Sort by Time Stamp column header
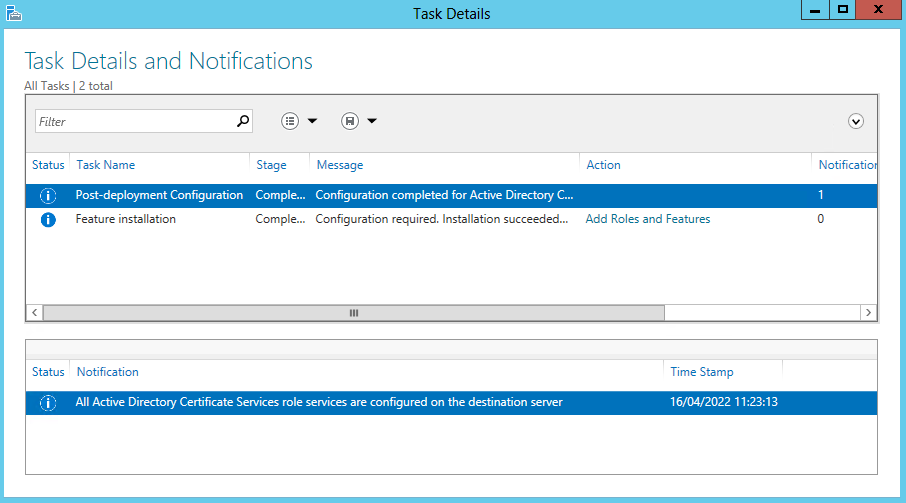The width and height of the screenshot is (906, 503). pyautogui.click(x=701, y=372)
